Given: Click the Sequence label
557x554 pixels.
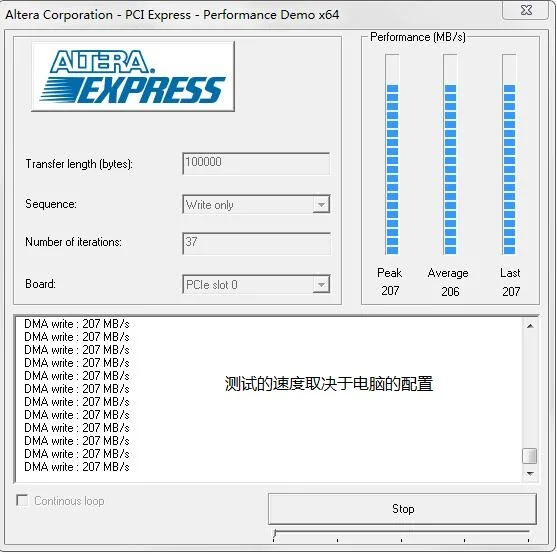Looking at the screenshot, I should (51, 204).
